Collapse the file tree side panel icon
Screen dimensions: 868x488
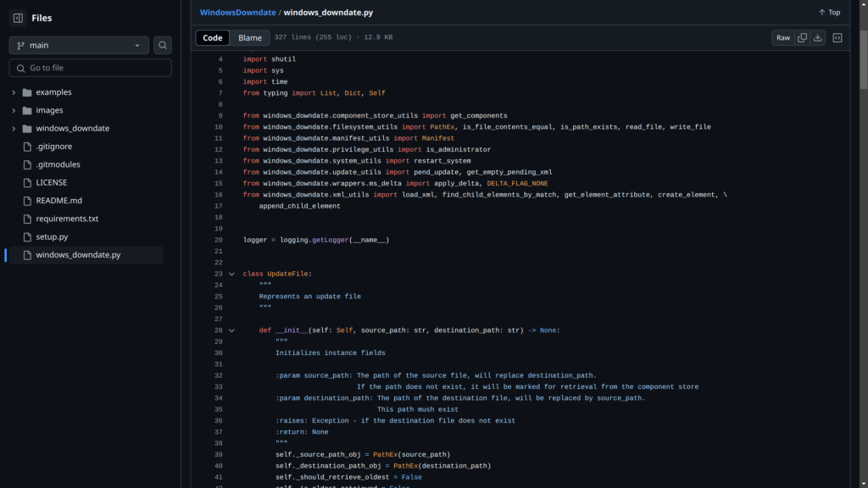pos(18,18)
